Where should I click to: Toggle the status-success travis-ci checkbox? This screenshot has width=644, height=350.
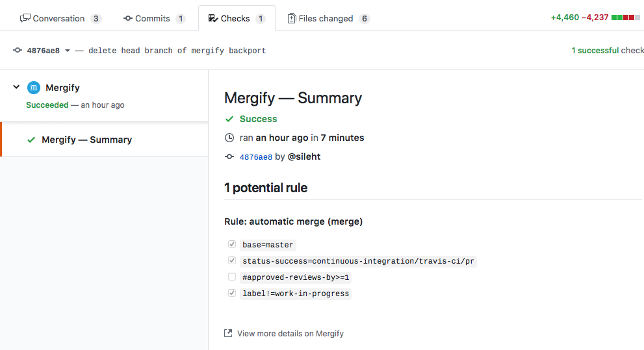pyautogui.click(x=232, y=260)
